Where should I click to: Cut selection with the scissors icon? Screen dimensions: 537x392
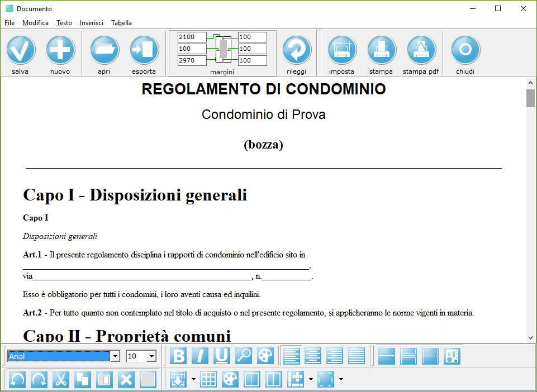pos(61,379)
